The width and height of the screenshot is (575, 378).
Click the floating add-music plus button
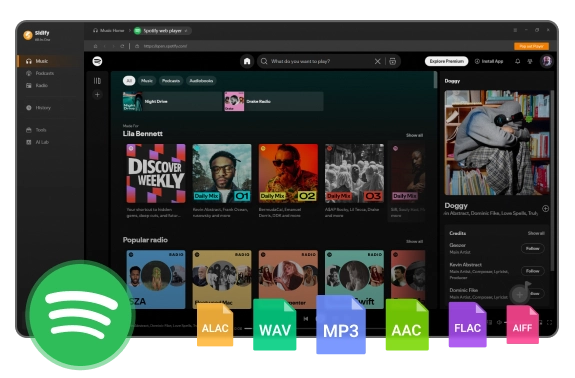(520, 294)
